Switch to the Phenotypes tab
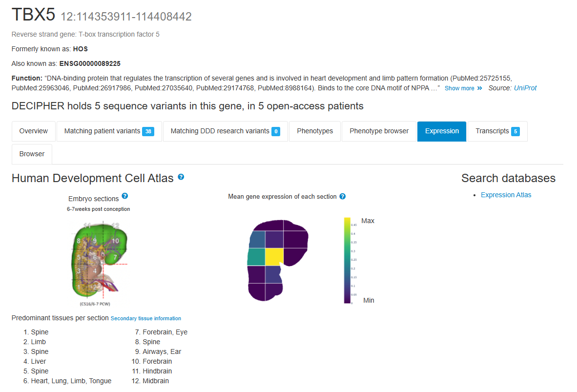Image resolution: width=577 pixels, height=392 pixels. 315,131
